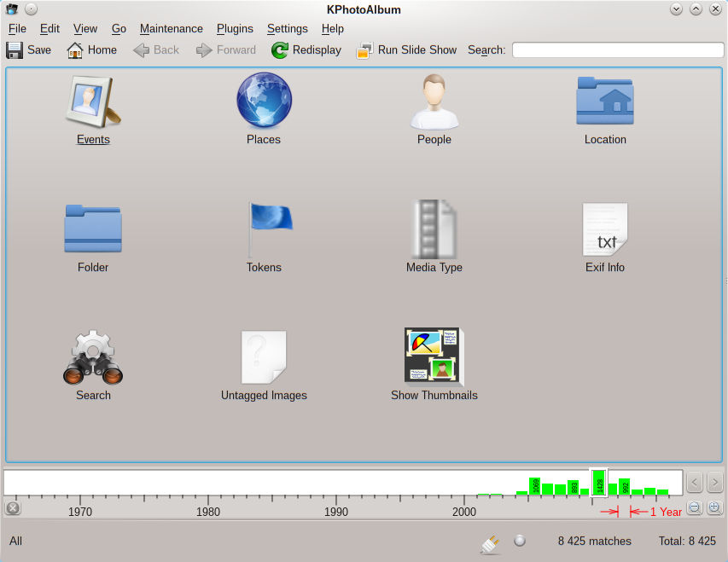728x562 pixels.
Task: Zoom in the date bar
Action: pyautogui.click(x=714, y=507)
